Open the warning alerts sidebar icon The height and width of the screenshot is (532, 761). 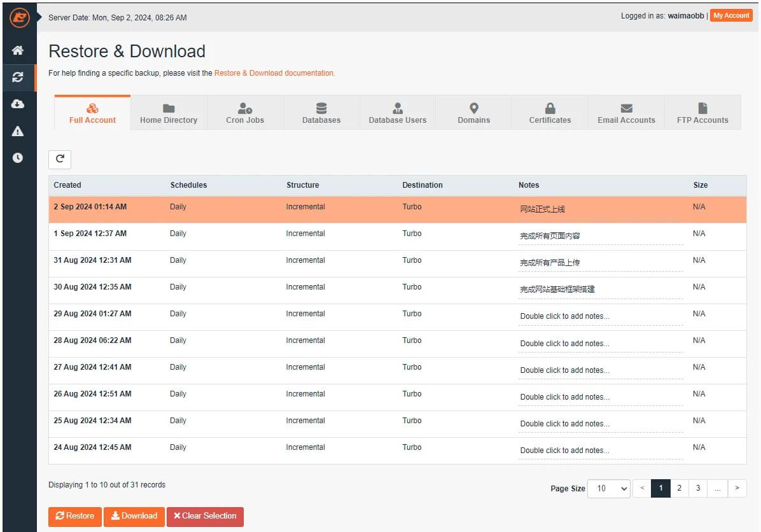(18, 131)
